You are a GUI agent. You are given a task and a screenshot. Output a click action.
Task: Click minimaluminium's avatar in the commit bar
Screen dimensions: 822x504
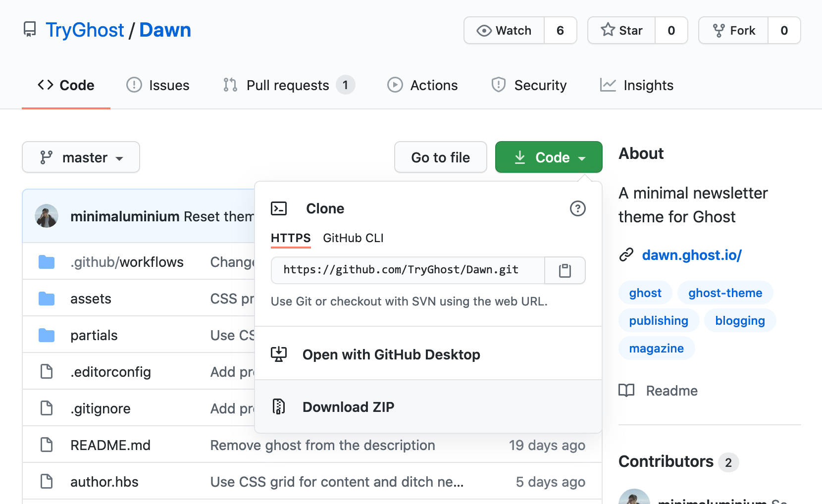(47, 216)
